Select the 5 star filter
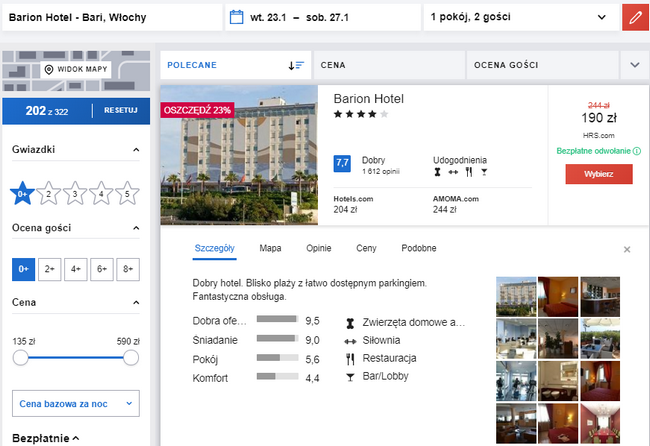This screenshot has width=650, height=446. 127,193
